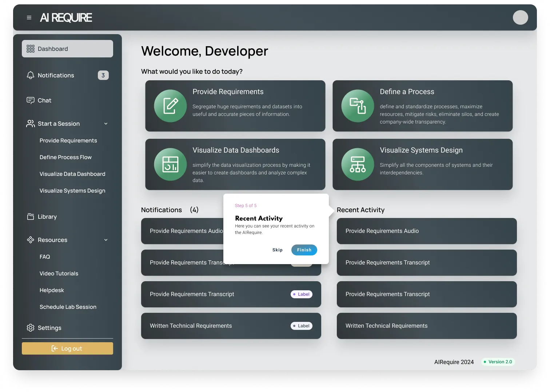Open the lower Provide Requirements Transcript recent activity
Viewport: 550px width, 392px height.
[427, 294]
